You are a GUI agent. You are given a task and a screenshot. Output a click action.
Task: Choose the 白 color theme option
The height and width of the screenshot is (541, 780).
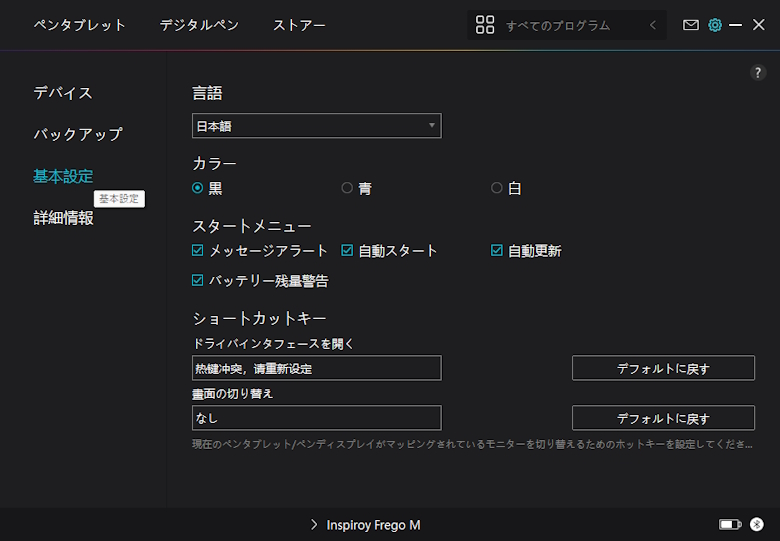point(497,188)
